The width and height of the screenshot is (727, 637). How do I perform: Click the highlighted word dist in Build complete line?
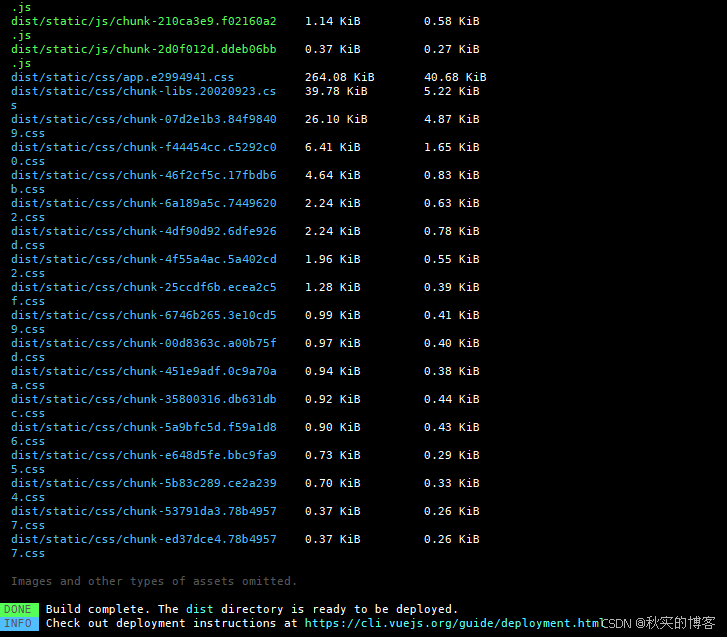coord(200,609)
